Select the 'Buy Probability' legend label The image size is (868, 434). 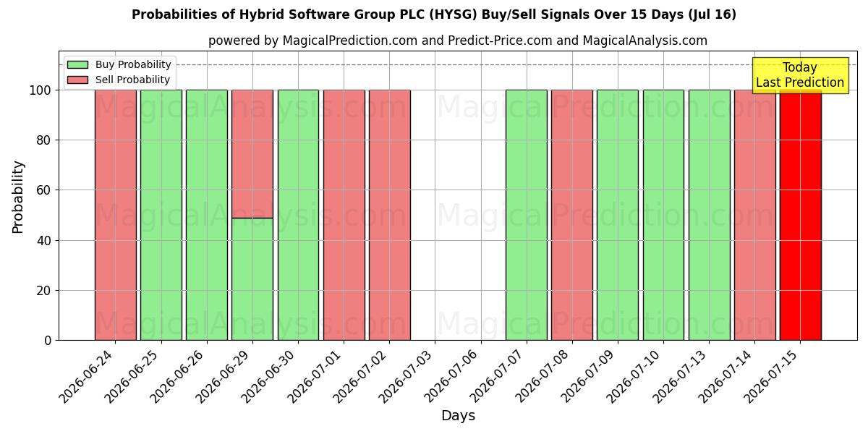tap(133, 64)
